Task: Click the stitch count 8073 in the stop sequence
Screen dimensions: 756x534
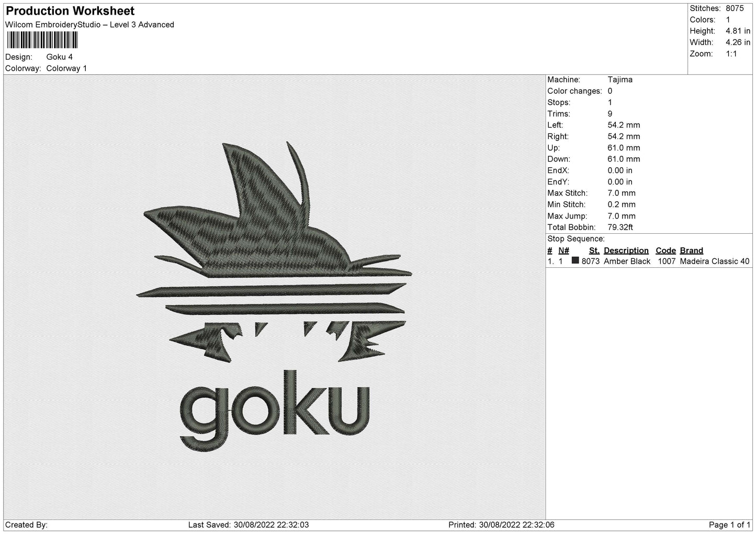Action: 591,262
